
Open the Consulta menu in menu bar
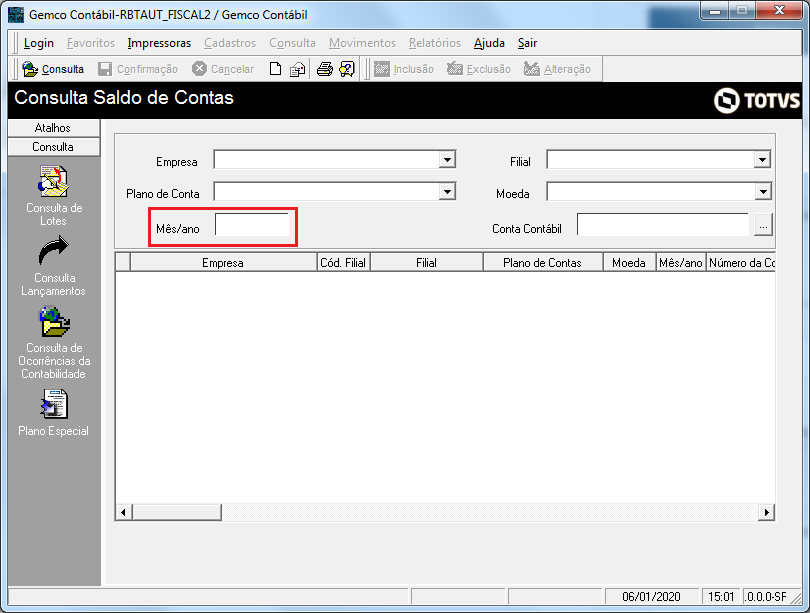(292, 43)
